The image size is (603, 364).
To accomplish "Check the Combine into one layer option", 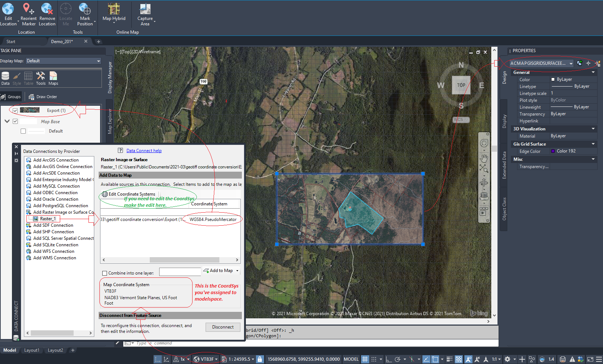I will (104, 273).
